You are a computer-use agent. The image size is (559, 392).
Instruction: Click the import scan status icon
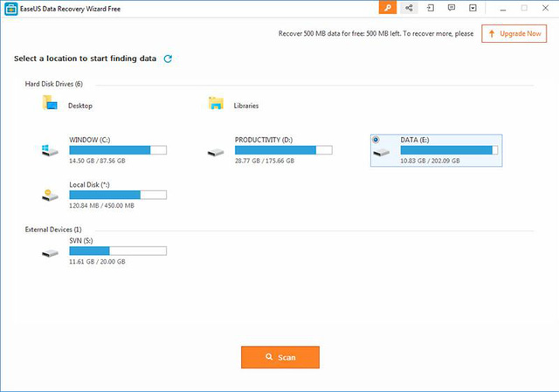(431, 8)
